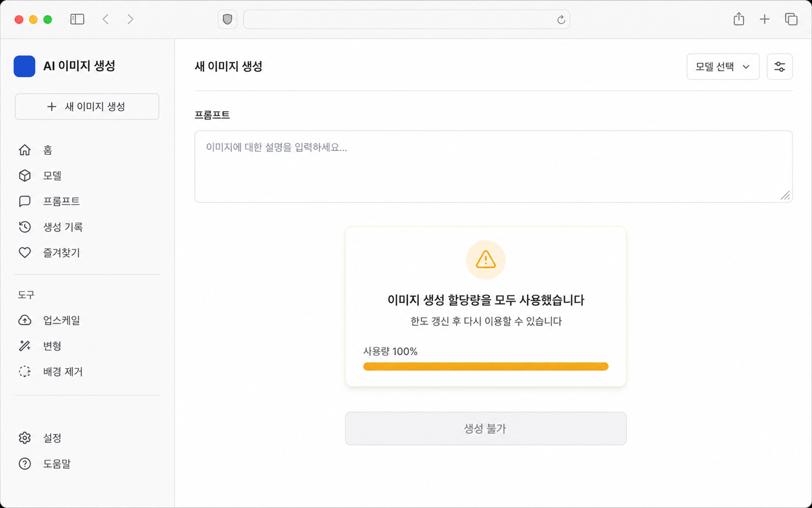The height and width of the screenshot is (508, 812).
Task: Click the 이미지 생성 할당량을 모두 사용했습니다 message
Action: [486, 300]
